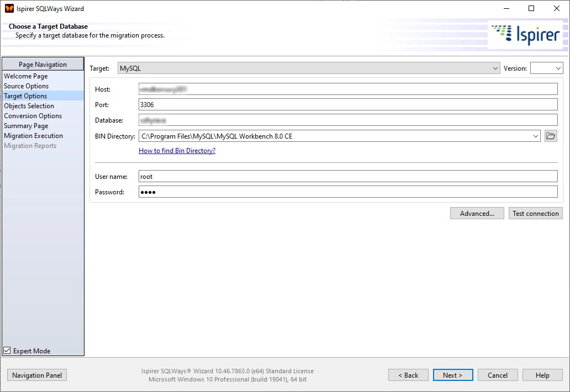Expand the BIN Directory dropdown list
The image size is (570, 392).
point(535,136)
